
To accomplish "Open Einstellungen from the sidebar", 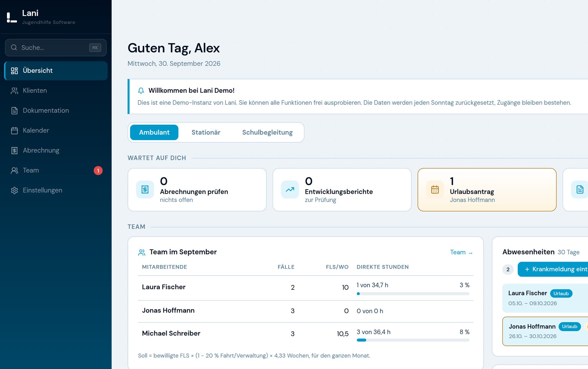I will coord(56,190).
